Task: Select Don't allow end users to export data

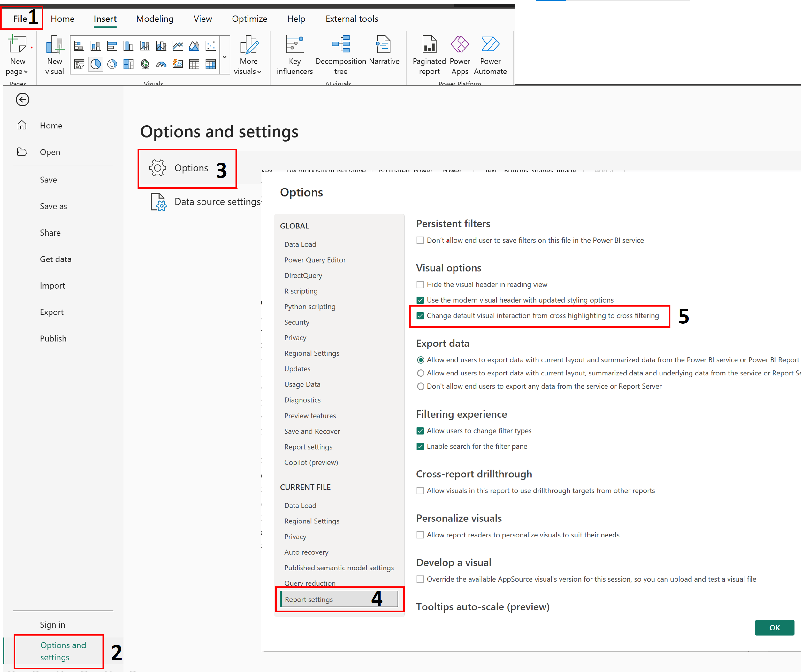Action: (x=421, y=386)
